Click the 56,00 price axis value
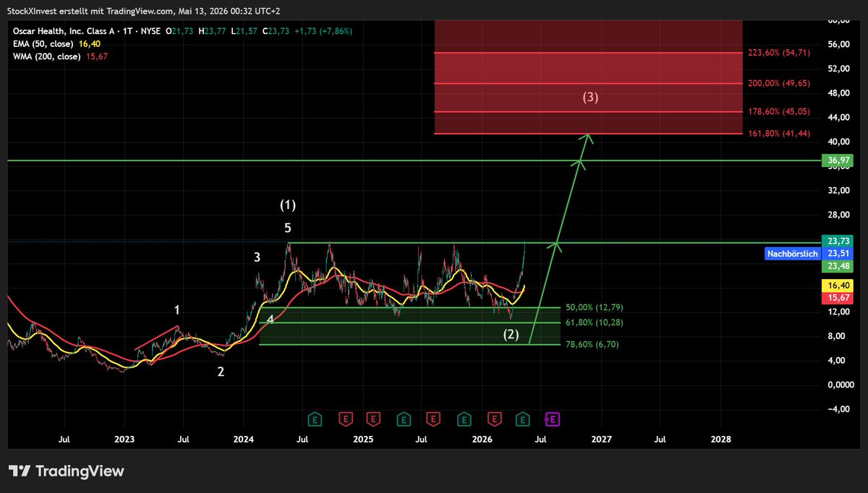 point(838,44)
